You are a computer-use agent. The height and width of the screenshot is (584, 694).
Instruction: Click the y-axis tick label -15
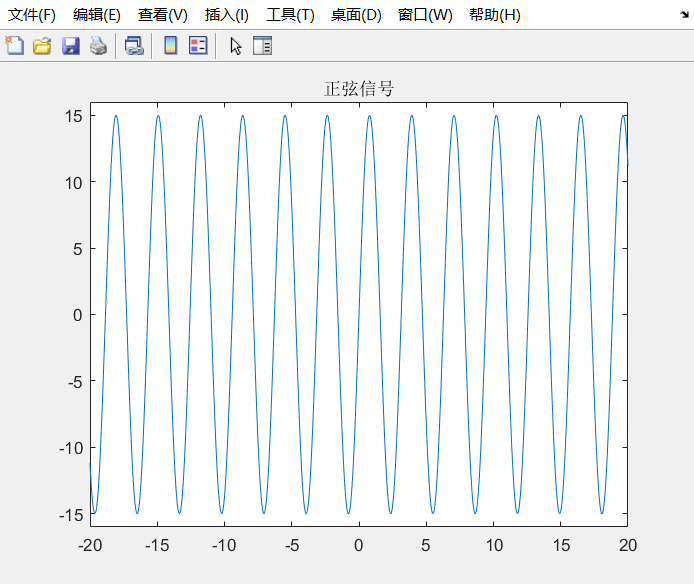71,515
